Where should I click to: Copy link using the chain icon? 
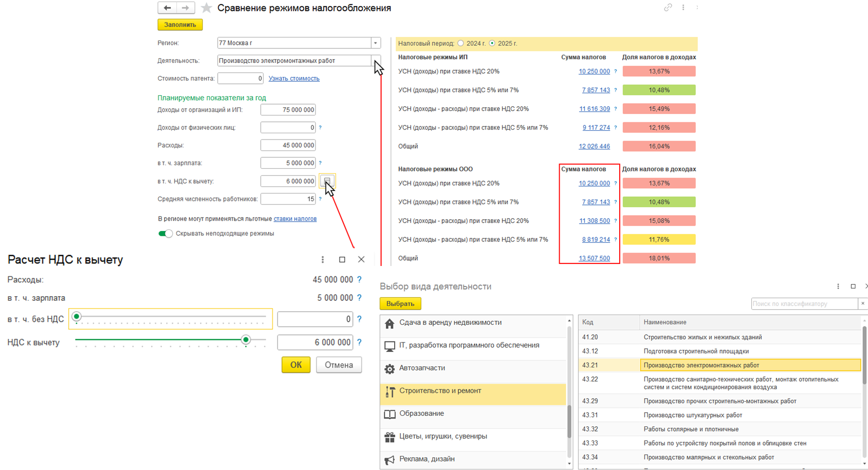[668, 8]
